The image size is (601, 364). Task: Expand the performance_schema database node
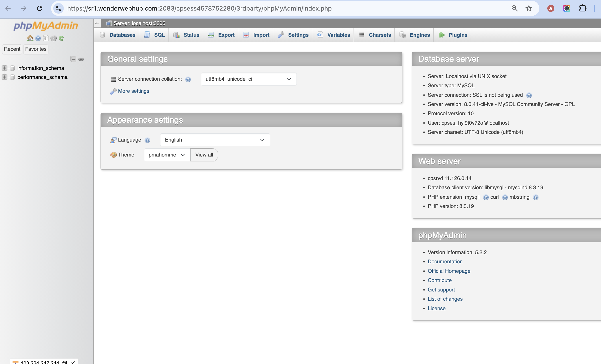pyautogui.click(x=4, y=77)
